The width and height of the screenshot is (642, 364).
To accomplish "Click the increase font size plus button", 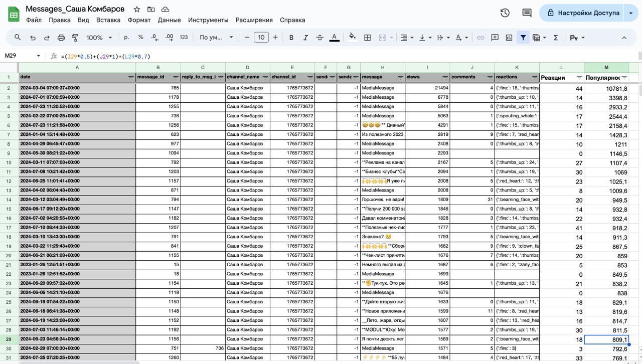I will pos(275,38).
